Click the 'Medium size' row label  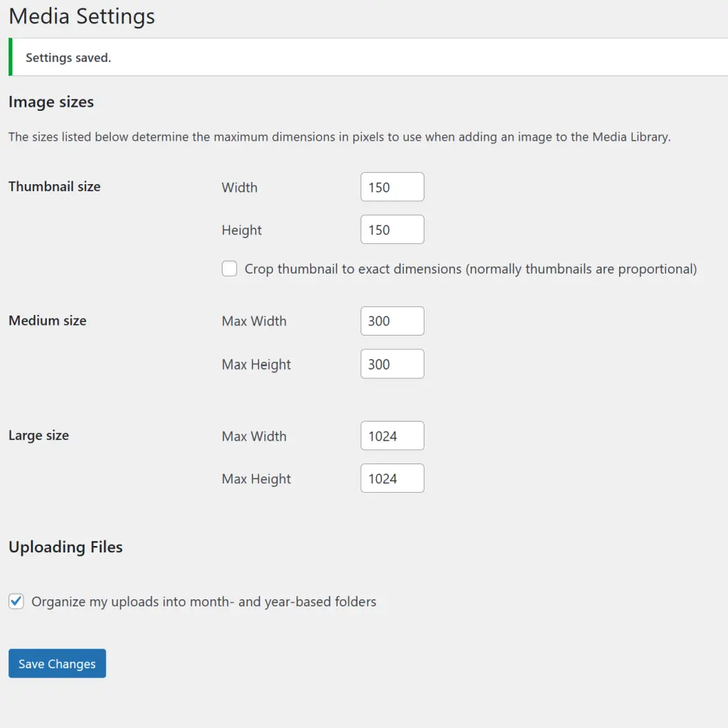(48, 321)
